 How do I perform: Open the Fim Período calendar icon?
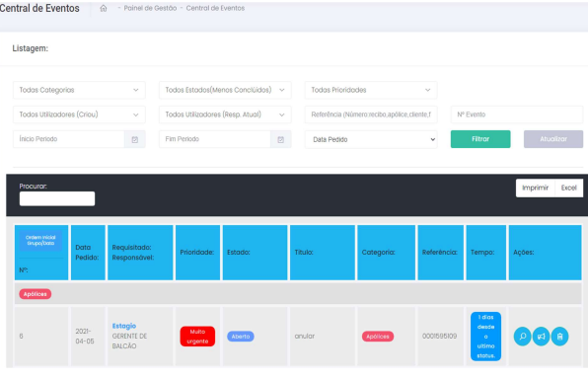pyautogui.click(x=280, y=139)
